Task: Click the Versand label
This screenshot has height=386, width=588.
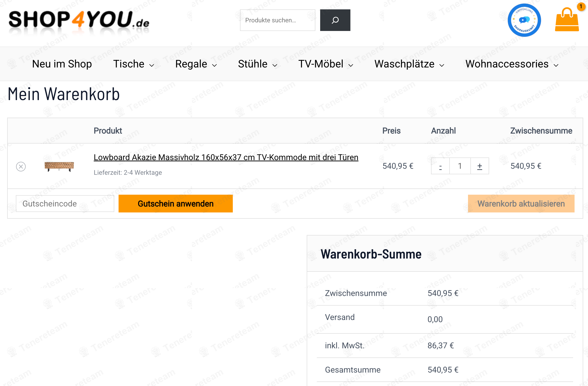Action: click(x=340, y=317)
